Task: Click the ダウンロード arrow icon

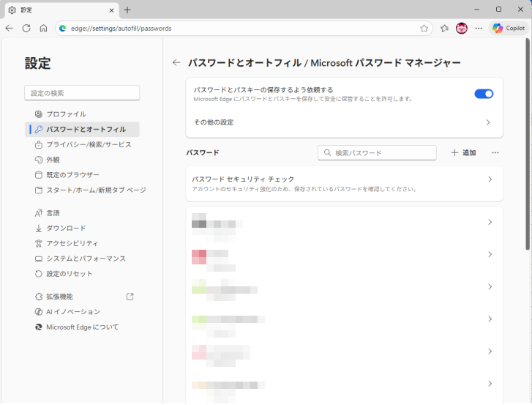Action: pyautogui.click(x=39, y=228)
